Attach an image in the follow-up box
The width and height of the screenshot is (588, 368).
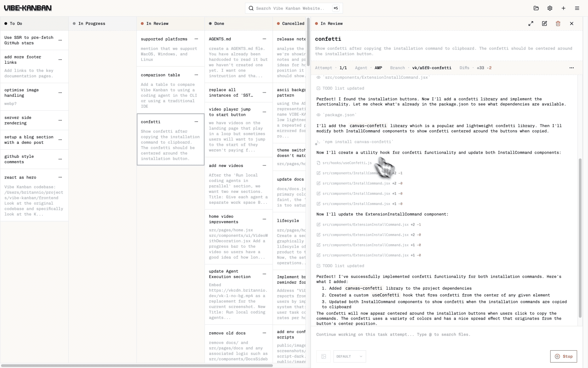point(324,356)
